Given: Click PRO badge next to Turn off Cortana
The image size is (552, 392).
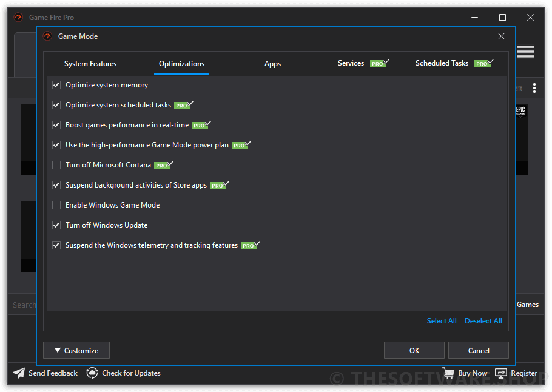Looking at the screenshot, I should pos(163,165).
